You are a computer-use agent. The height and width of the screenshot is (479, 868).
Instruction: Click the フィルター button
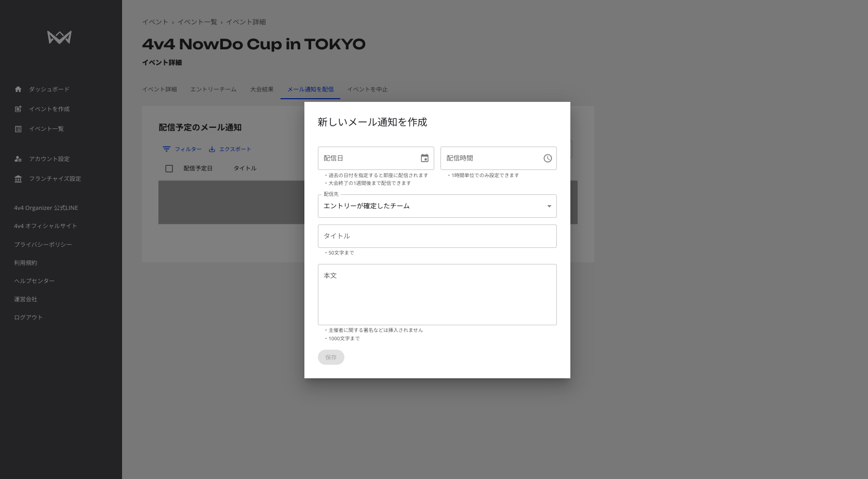(182, 149)
